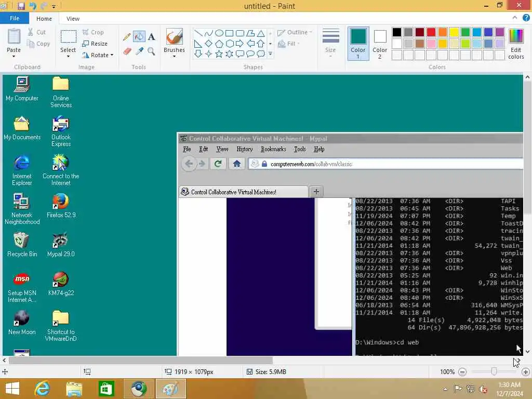This screenshot has width=532, height=399.
Task: Click the horizontal scroll left arrow
Action: click(x=4, y=360)
